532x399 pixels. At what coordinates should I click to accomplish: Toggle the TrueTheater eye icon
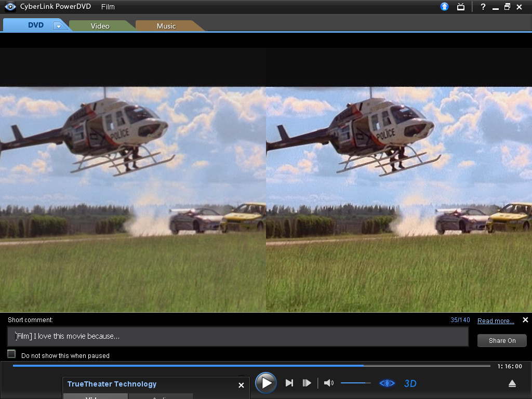click(387, 383)
